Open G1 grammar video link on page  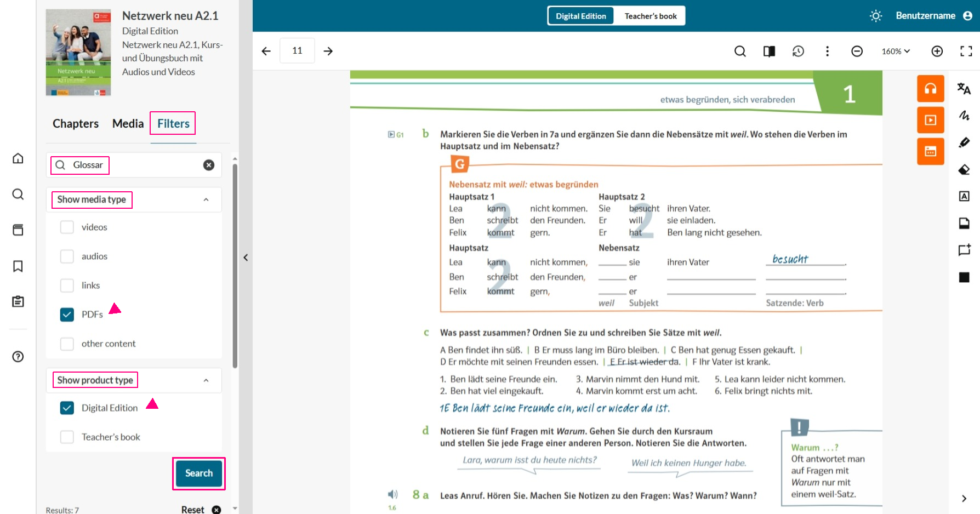pos(396,135)
